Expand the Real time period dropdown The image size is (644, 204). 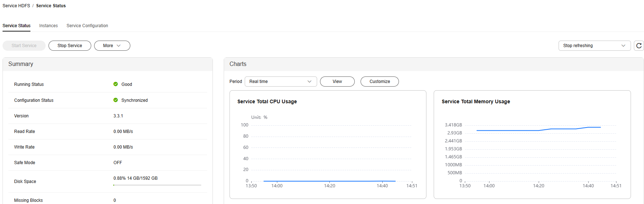281,82
